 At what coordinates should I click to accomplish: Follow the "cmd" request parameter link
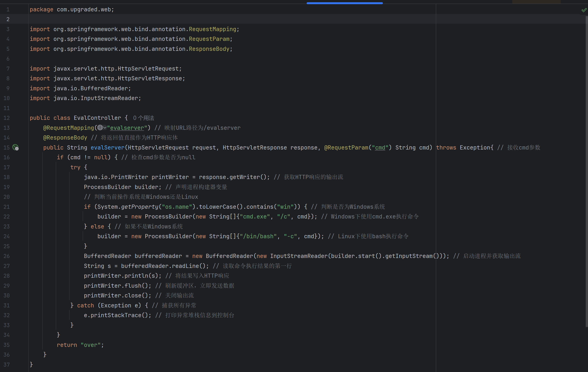[x=380, y=148]
